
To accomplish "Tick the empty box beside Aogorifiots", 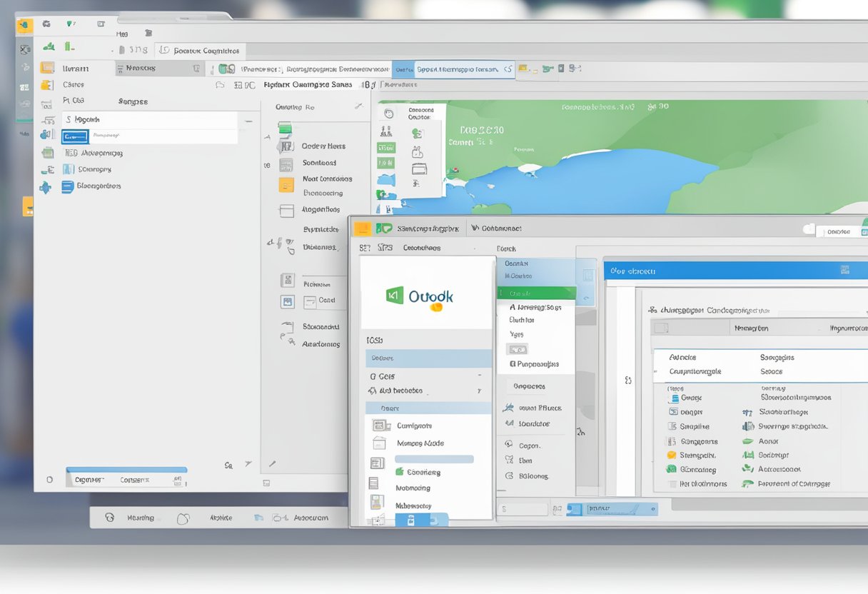I will 286,211.
